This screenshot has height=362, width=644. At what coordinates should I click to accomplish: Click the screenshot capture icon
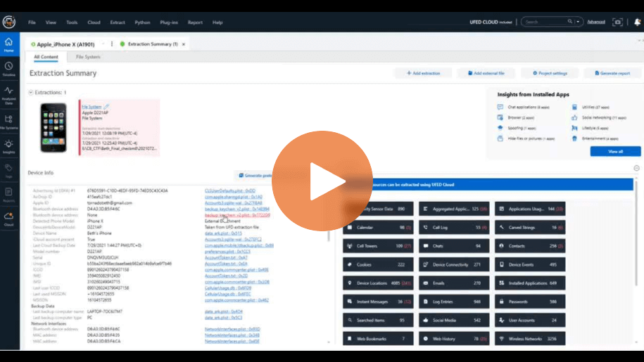click(x=618, y=22)
